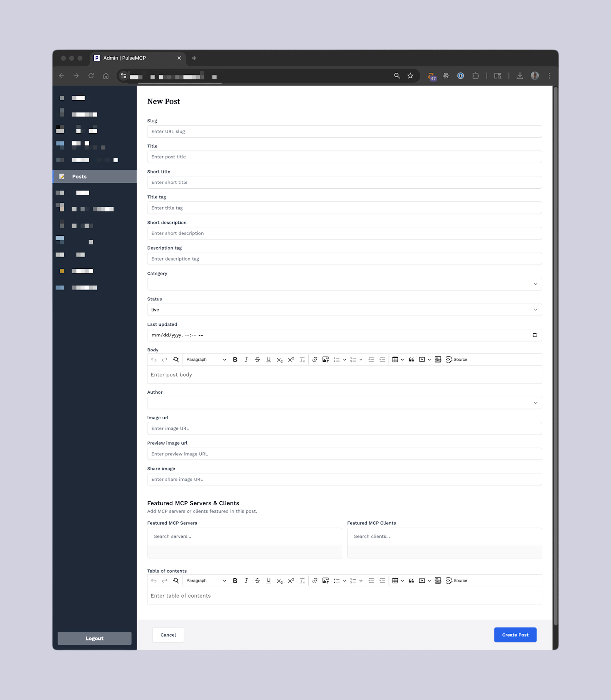Image resolution: width=611 pixels, height=700 pixels.
Task: Insert block quote in Table of contents editor
Action: [411, 581]
